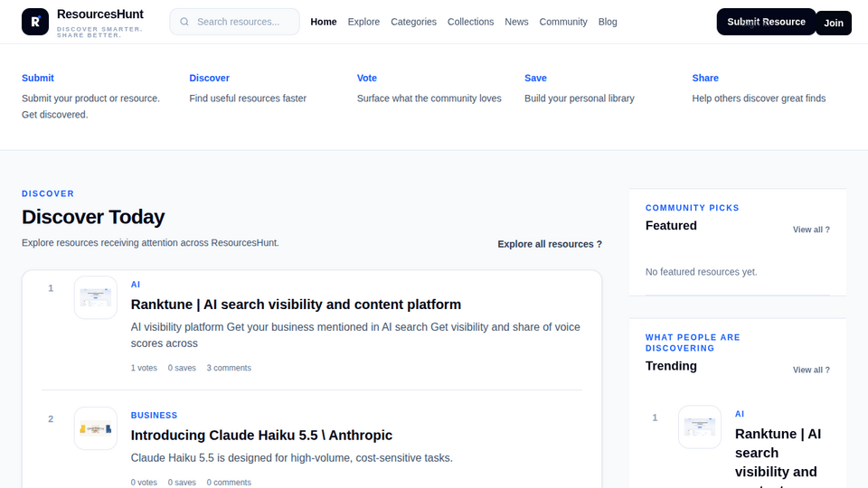
Task: Open the Ranktune thumbnail in Trending
Action: pos(700,427)
